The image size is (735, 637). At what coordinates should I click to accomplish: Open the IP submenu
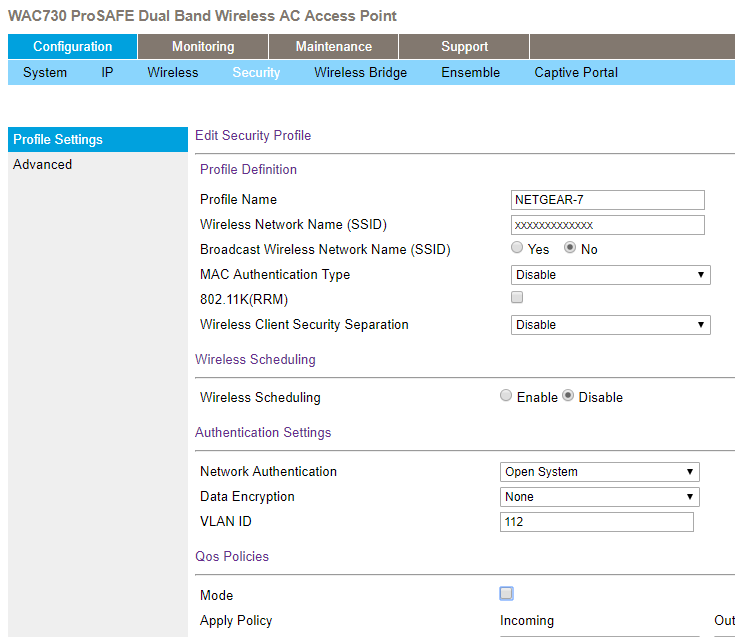[x=107, y=73]
